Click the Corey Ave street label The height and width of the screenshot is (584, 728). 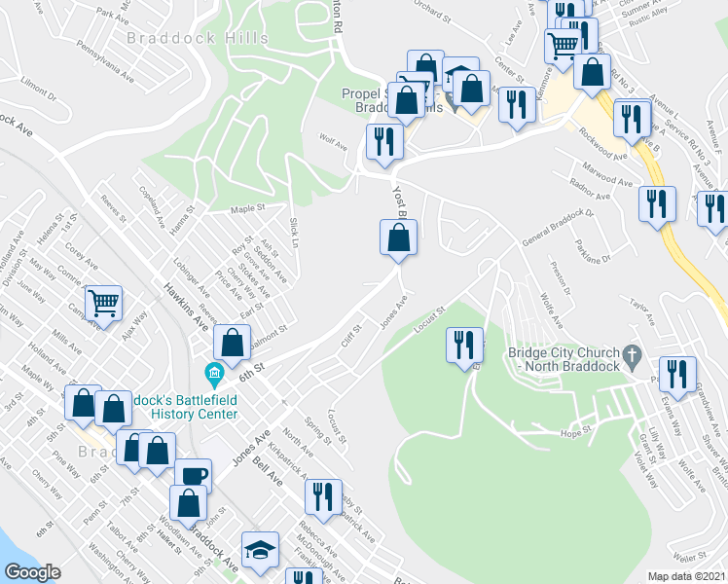[x=81, y=256]
